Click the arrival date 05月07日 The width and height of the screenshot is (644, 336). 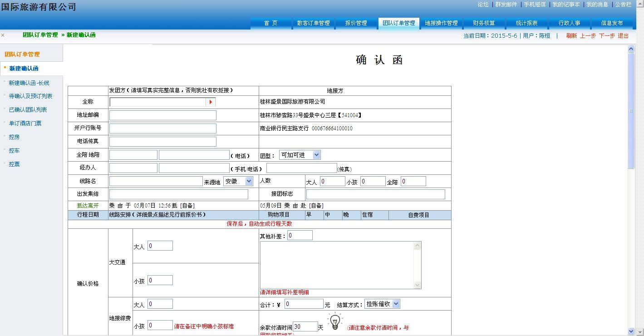[145, 206]
